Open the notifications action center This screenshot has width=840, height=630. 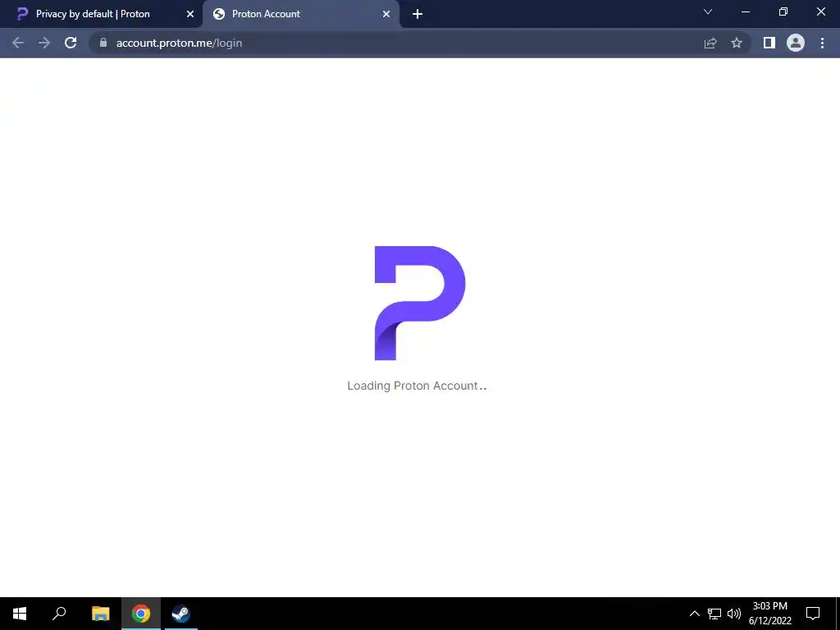tap(813, 614)
